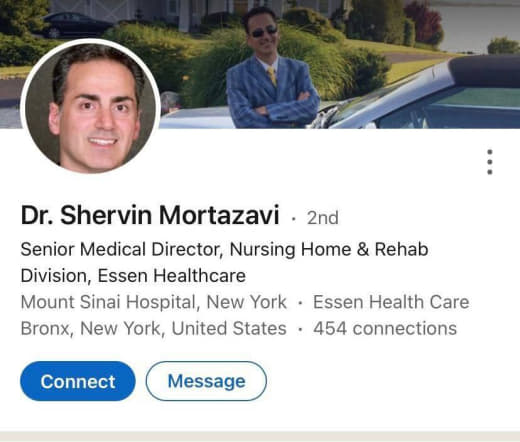Click the dark parked car in banner background
This screenshot has height=442, width=520.
tap(75, 25)
